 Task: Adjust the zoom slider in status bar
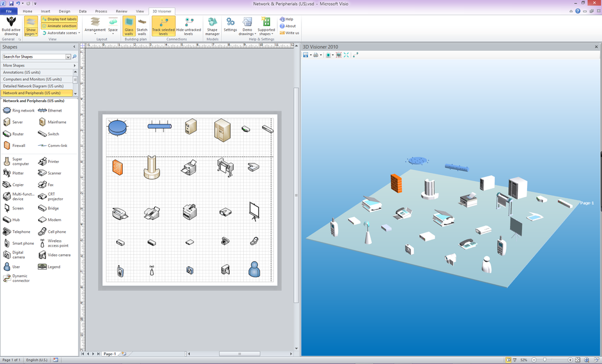544,360
